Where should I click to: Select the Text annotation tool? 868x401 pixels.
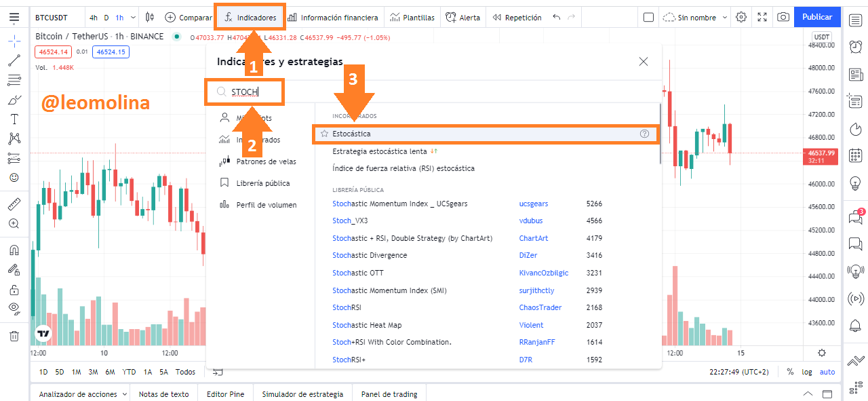(x=14, y=119)
